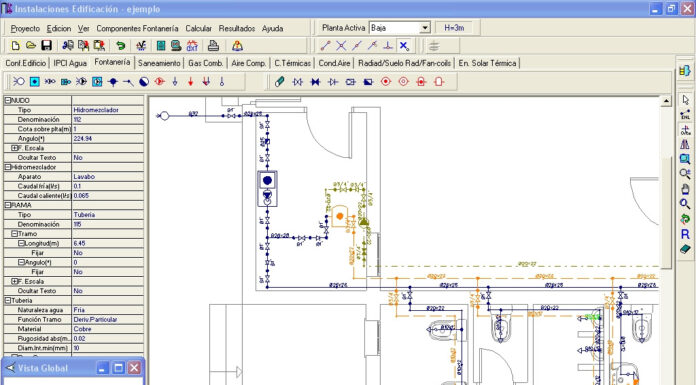This screenshot has width=696, height=385.
Task: Open the Calcular menu
Action: pos(198,28)
